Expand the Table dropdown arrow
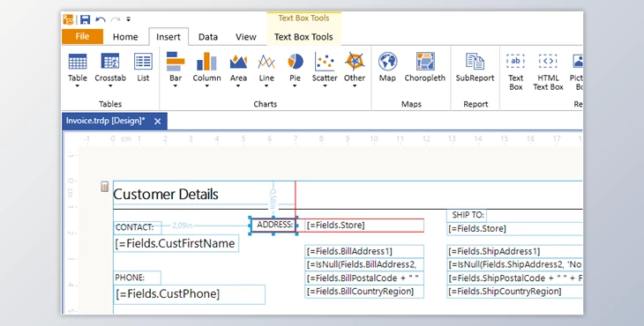 [78, 86]
